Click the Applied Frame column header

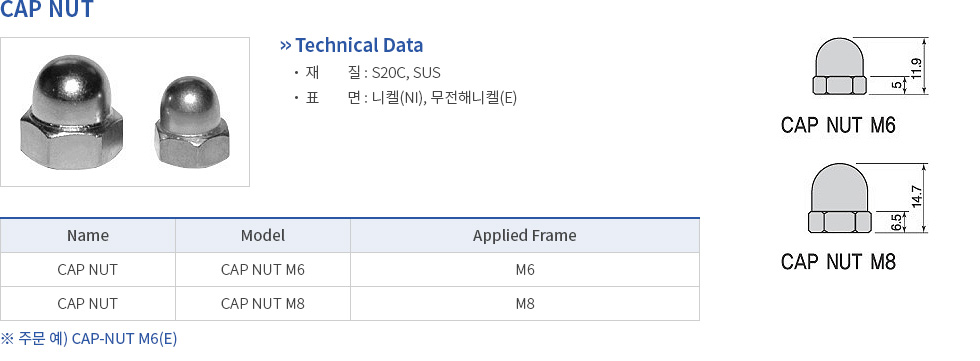[x=524, y=235]
